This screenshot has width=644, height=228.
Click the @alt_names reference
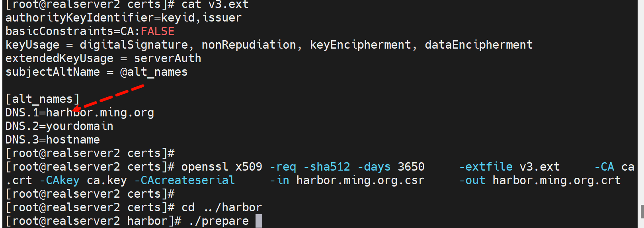(x=154, y=72)
